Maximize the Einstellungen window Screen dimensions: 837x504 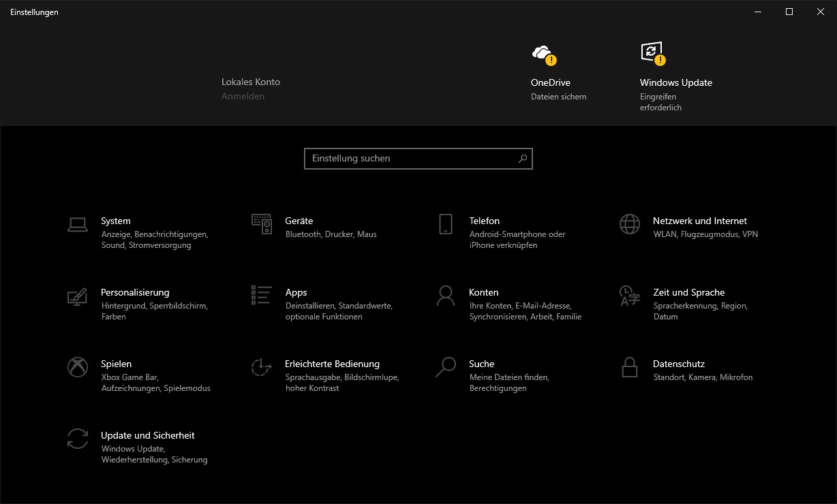789,12
